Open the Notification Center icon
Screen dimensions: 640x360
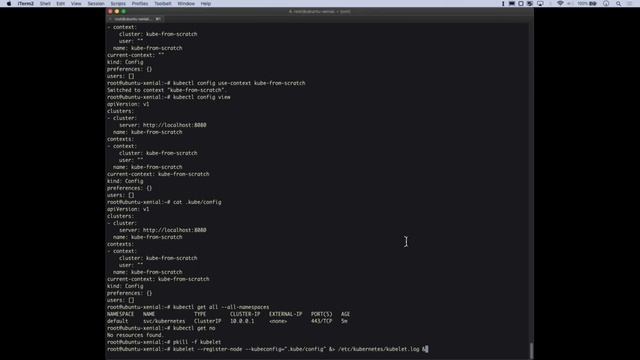pyautogui.click(x=630, y=4)
